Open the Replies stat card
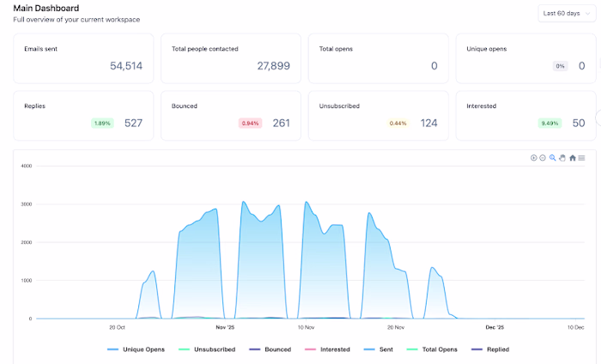This screenshot has width=601, height=364. click(83, 116)
